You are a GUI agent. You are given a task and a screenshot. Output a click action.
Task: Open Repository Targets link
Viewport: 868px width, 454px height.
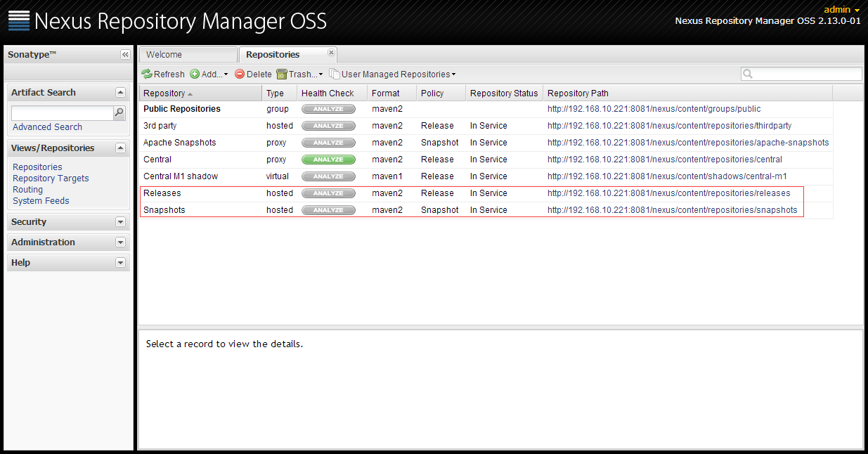51,179
